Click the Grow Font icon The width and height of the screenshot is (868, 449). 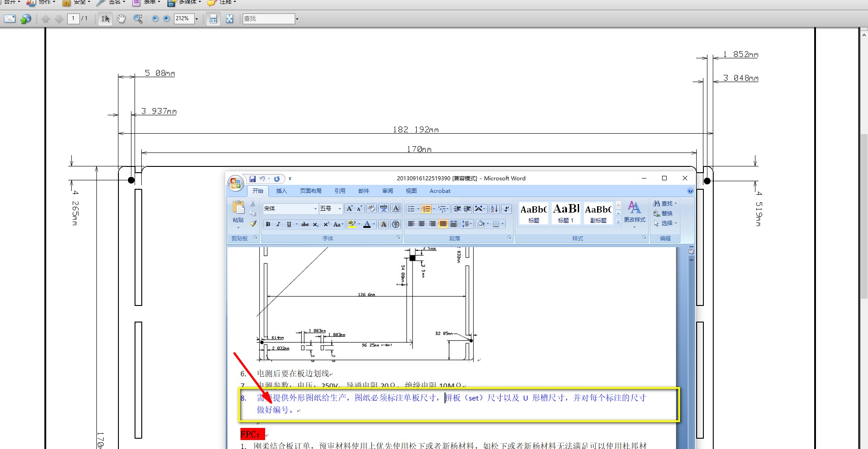pos(349,209)
